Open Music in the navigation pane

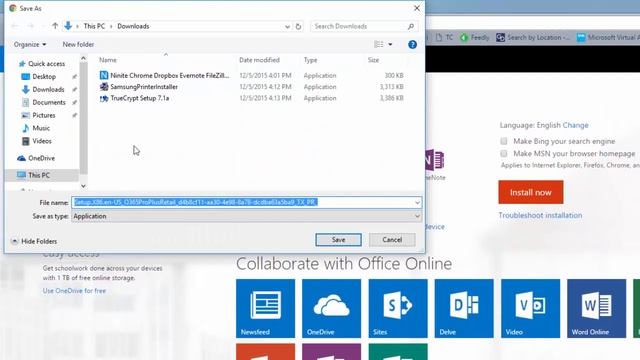pos(41,128)
